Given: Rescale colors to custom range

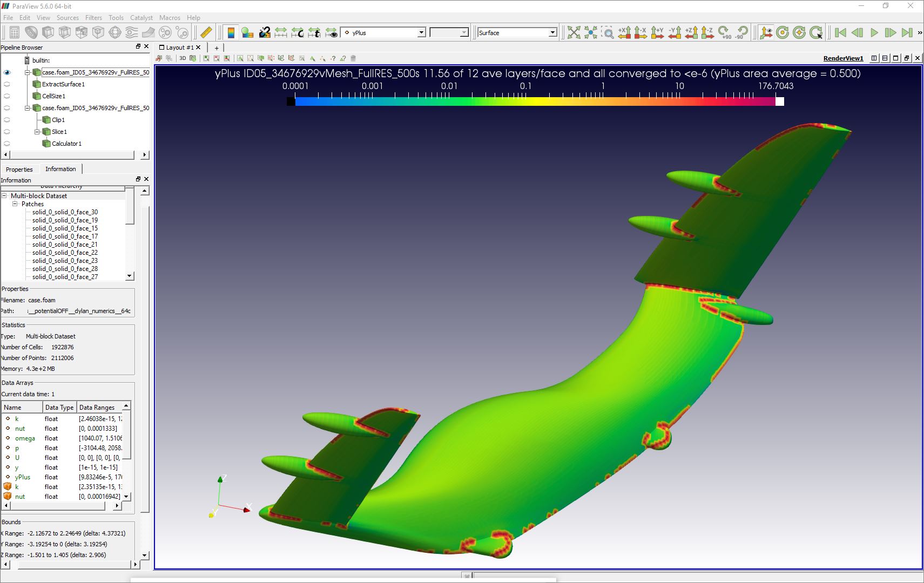Looking at the screenshot, I should click(x=298, y=32).
